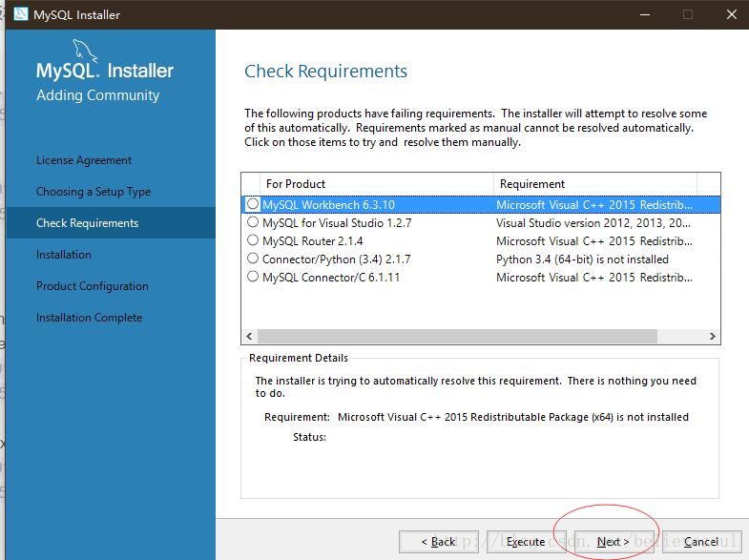Click the horizontal scrollbar left arrow
749x560 pixels.
(x=249, y=336)
